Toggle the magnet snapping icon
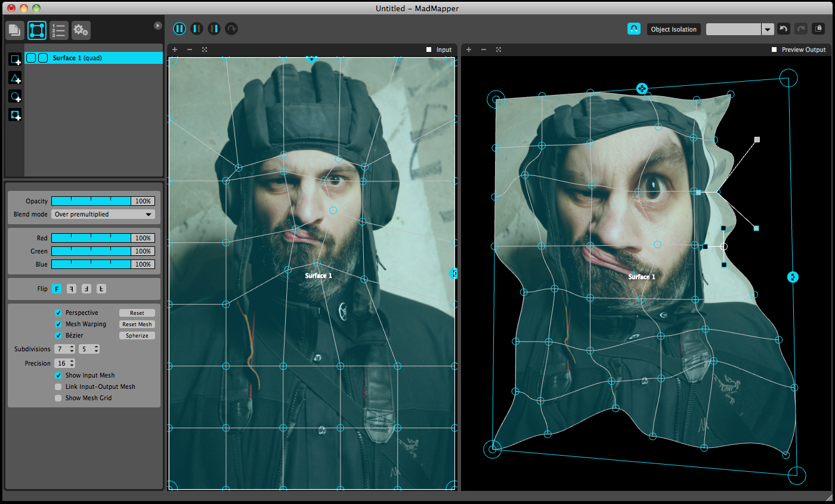 tap(634, 29)
